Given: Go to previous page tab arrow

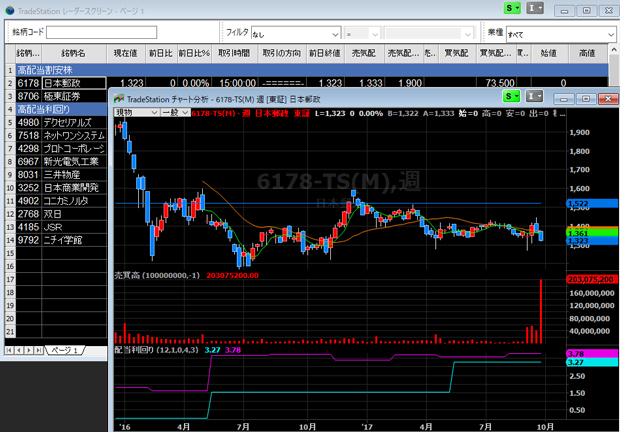Looking at the screenshot, I should (x=19, y=350).
